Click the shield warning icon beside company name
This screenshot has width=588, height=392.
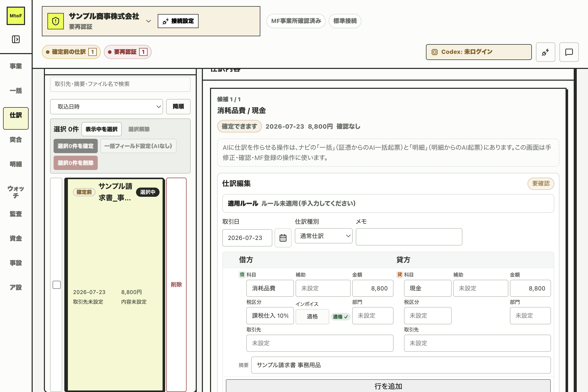[x=56, y=21]
